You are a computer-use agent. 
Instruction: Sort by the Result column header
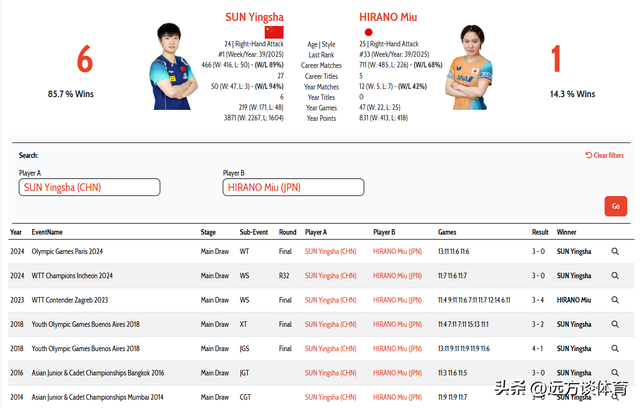tap(540, 232)
